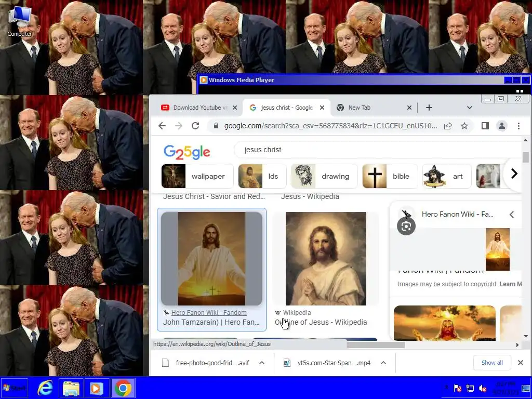Click the forward navigation arrow in Chrome
The image size is (532, 399).
tap(179, 126)
